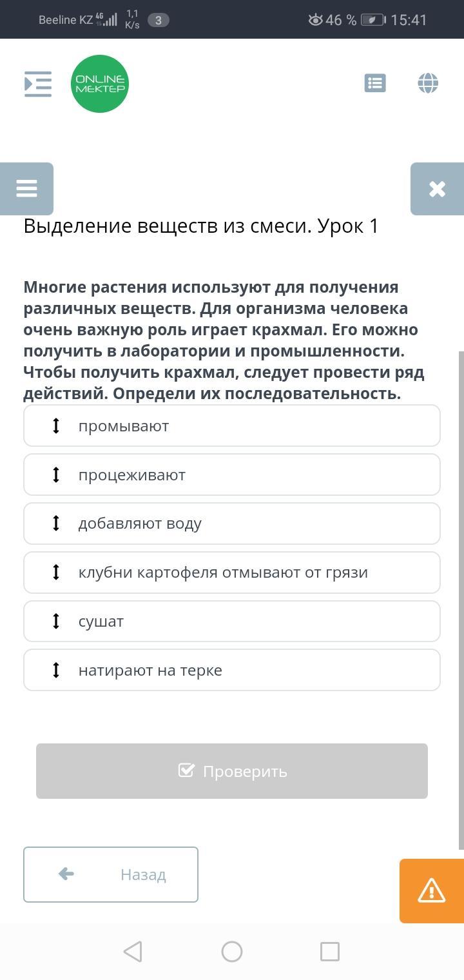Screen dimensions: 464x980
Task: Select the "натирают на терке" answer item
Action: 232,670
